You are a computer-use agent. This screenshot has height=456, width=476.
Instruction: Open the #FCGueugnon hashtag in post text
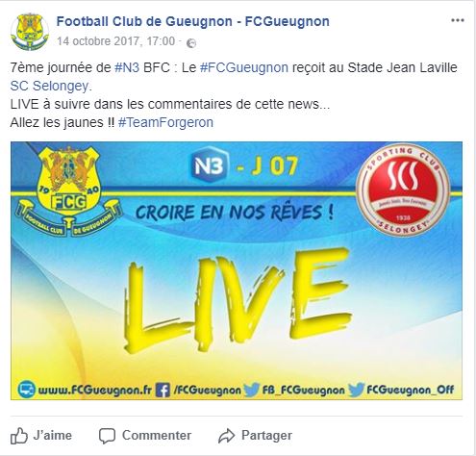(x=244, y=67)
